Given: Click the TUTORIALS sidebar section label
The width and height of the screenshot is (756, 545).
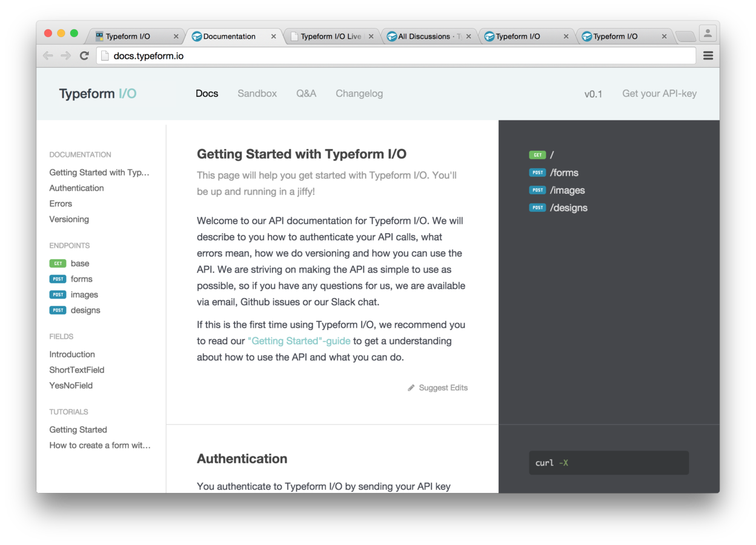Looking at the screenshot, I should pos(68,412).
